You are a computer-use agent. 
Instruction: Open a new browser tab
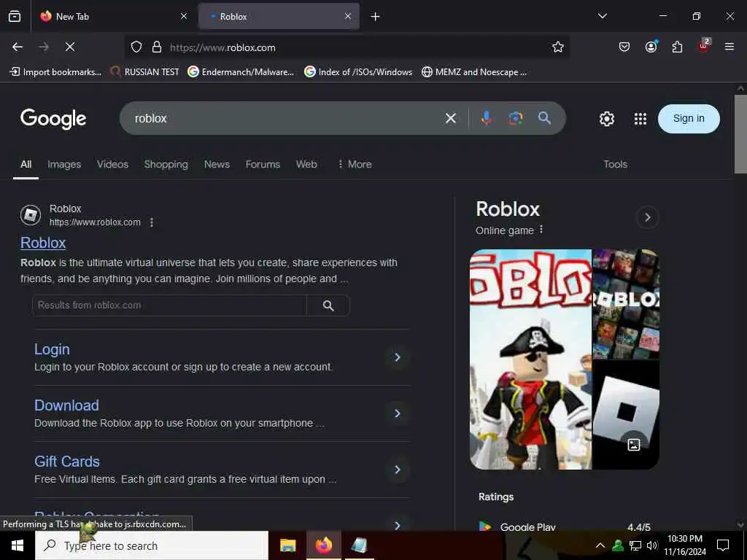click(376, 17)
